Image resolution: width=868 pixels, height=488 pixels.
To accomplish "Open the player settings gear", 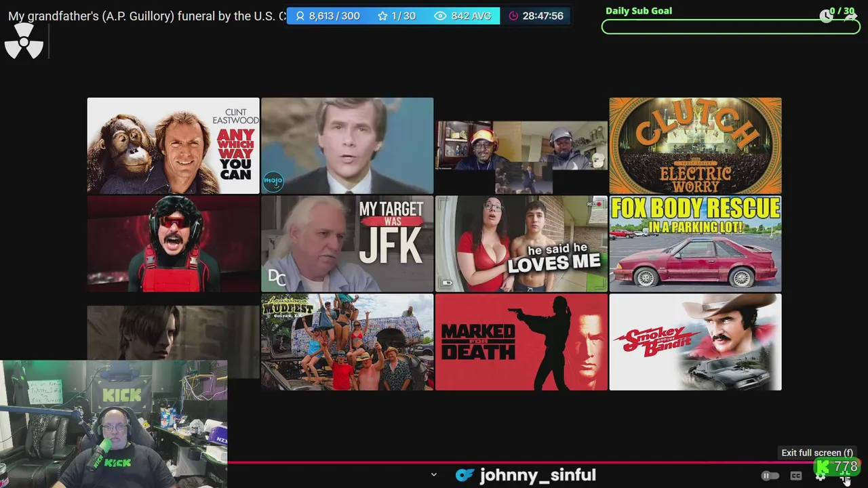I will [820, 476].
